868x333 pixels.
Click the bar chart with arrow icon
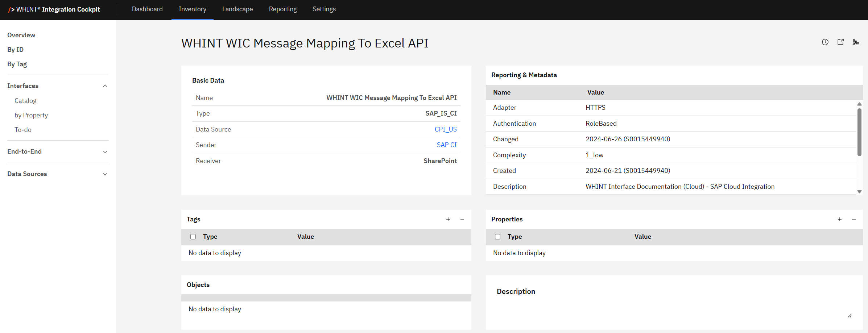point(856,42)
